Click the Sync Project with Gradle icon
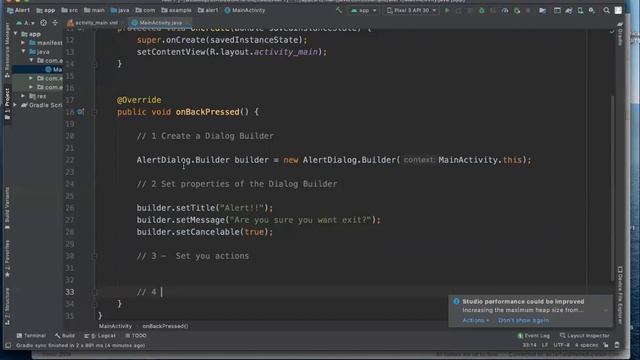This screenshot has height=360, width=640. click(x=569, y=11)
